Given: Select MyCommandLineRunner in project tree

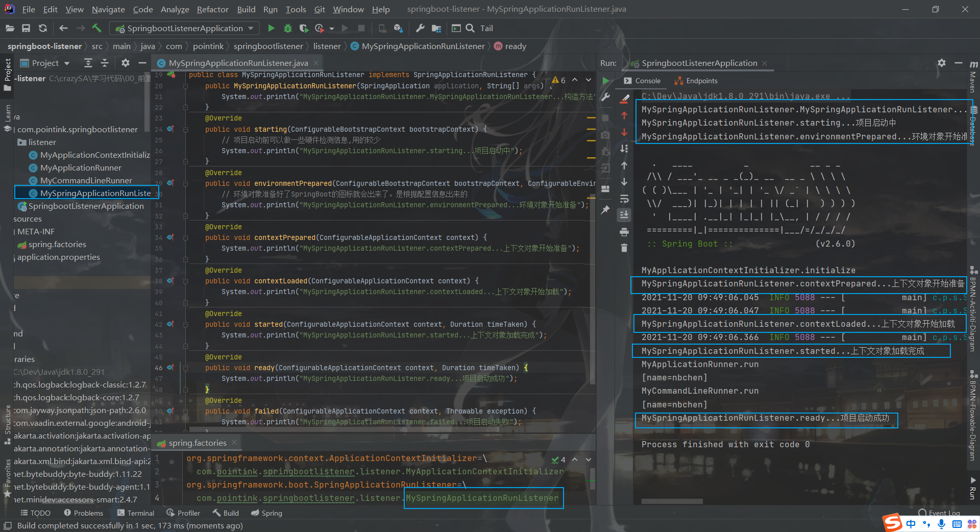Looking at the screenshot, I should click(x=86, y=180).
